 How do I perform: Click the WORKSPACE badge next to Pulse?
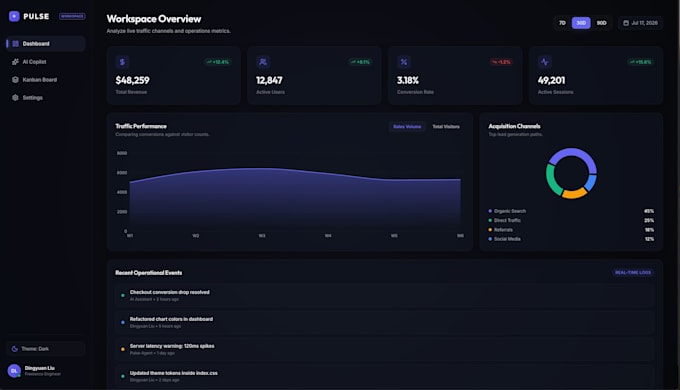[x=72, y=16]
